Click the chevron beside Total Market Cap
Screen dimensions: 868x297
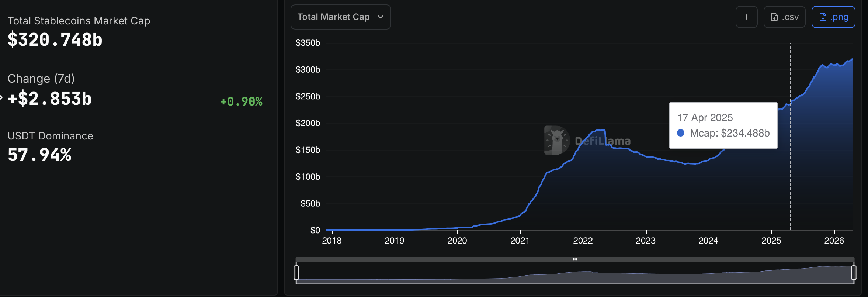[381, 17]
